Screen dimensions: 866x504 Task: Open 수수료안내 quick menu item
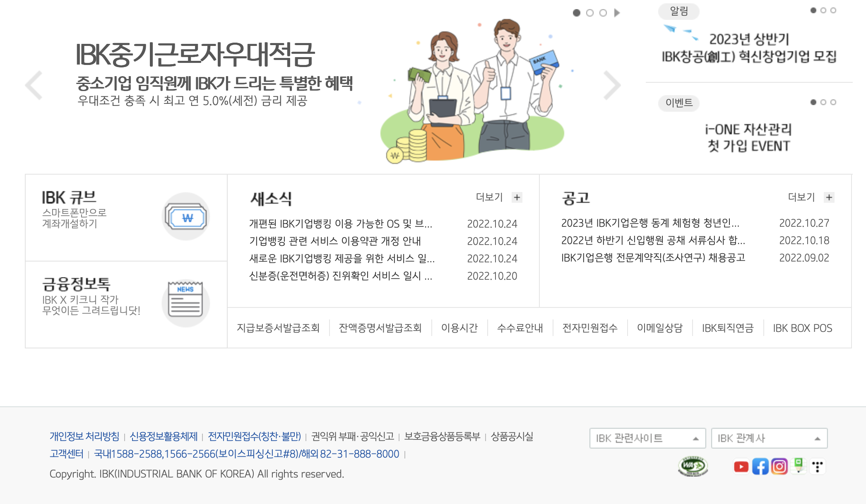520,328
